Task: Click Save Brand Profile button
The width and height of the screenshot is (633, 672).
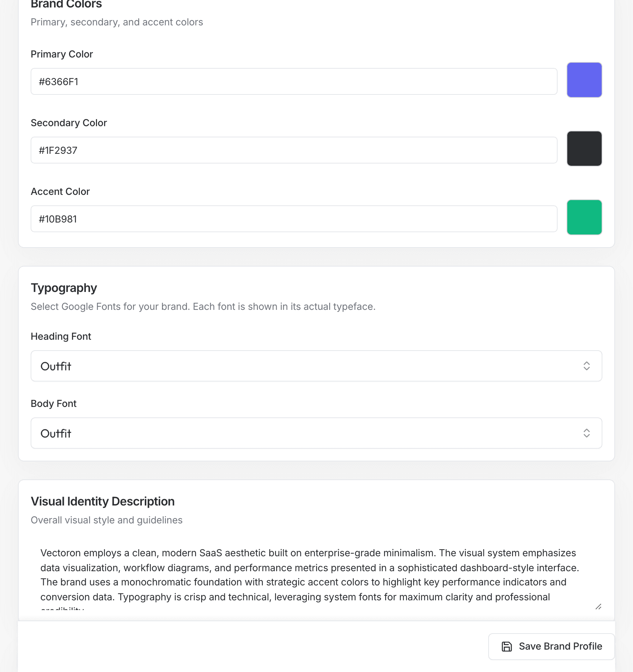Action: [x=551, y=647]
